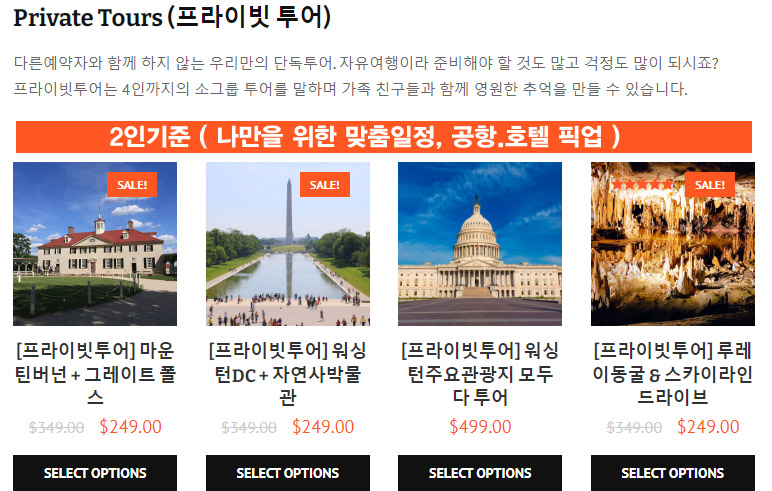Select options for 루레이동굴 & 스카이라인 드라이브

673,473
